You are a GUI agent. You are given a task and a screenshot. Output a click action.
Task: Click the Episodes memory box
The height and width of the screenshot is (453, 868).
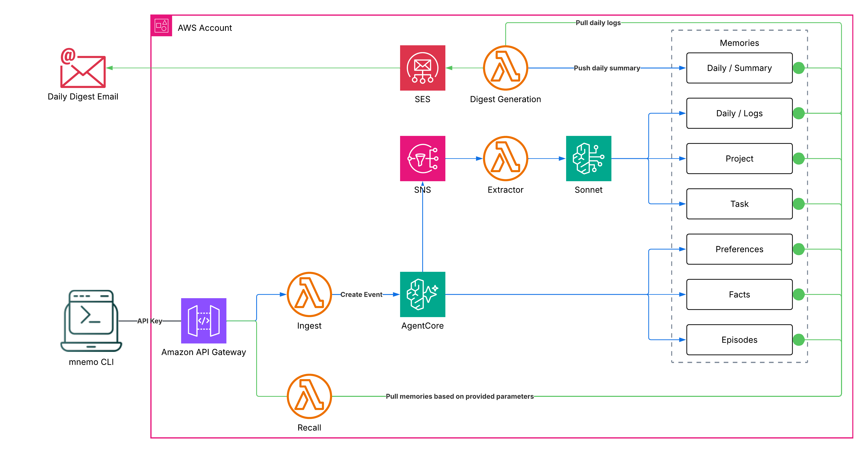[x=739, y=340]
